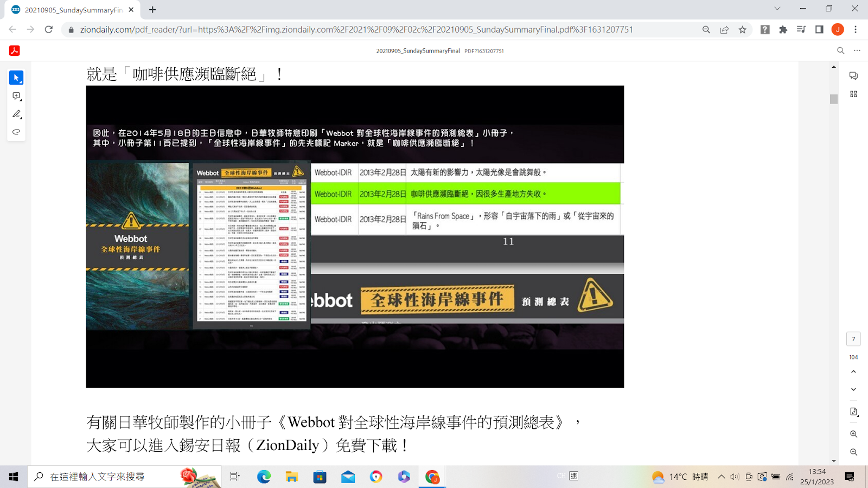Switch the 速 input method indicator

573,476
